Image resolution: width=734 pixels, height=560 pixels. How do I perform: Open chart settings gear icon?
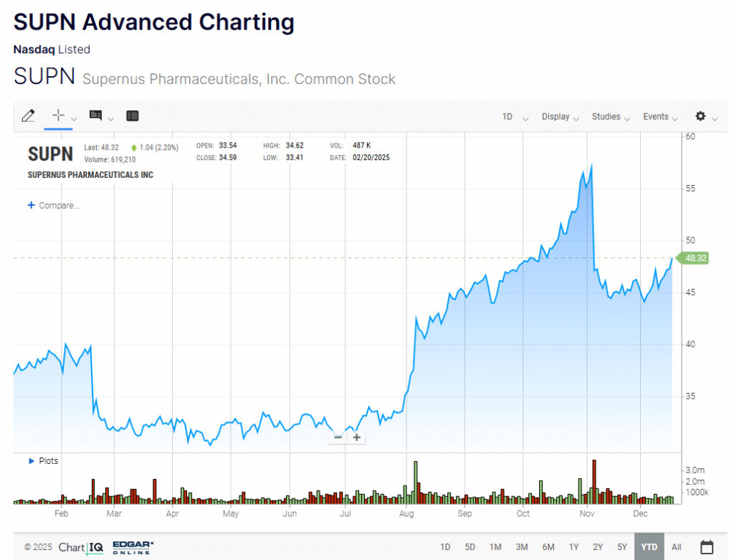point(700,116)
